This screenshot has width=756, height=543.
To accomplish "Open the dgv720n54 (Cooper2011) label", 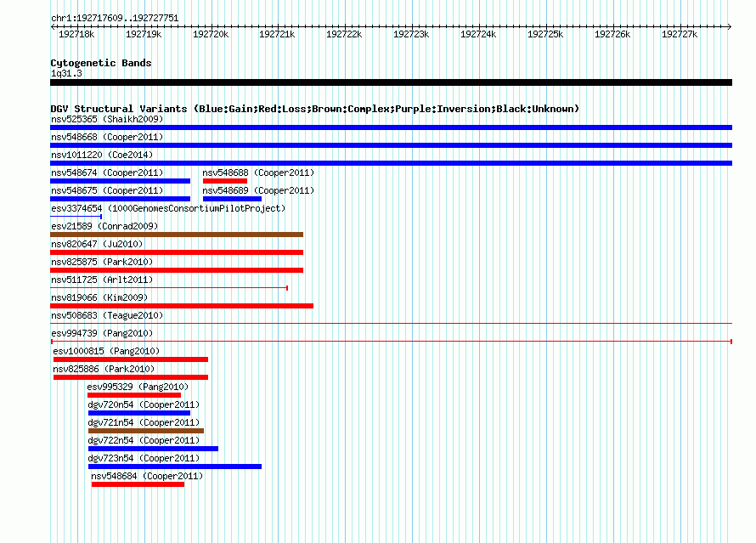I will tap(144, 404).
